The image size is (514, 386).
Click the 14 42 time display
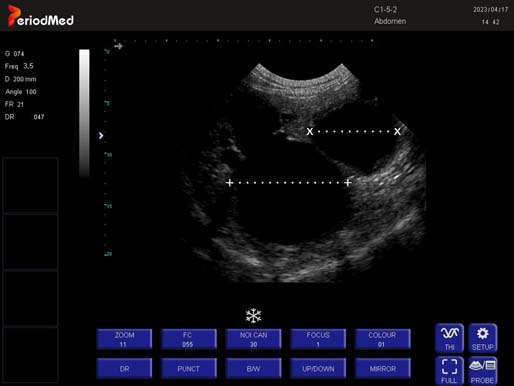(x=490, y=22)
